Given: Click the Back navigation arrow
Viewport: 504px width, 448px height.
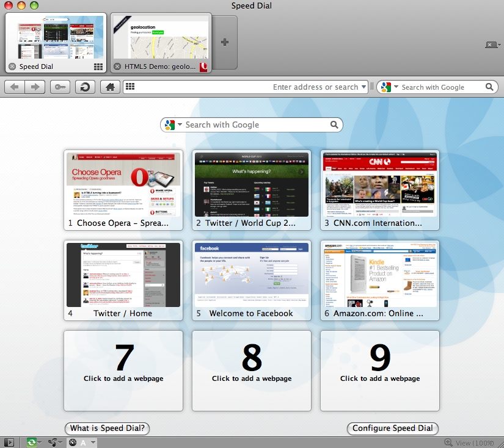Looking at the screenshot, I should pos(15,87).
